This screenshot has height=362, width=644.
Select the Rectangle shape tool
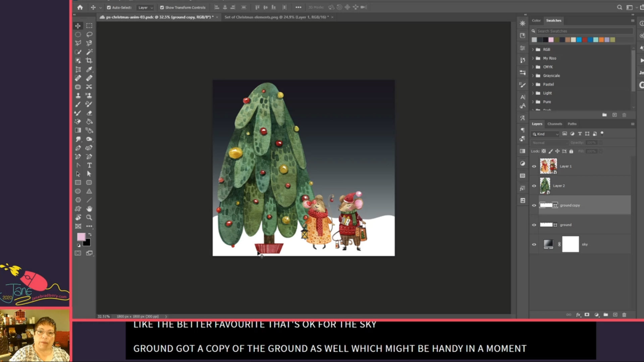point(78,183)
